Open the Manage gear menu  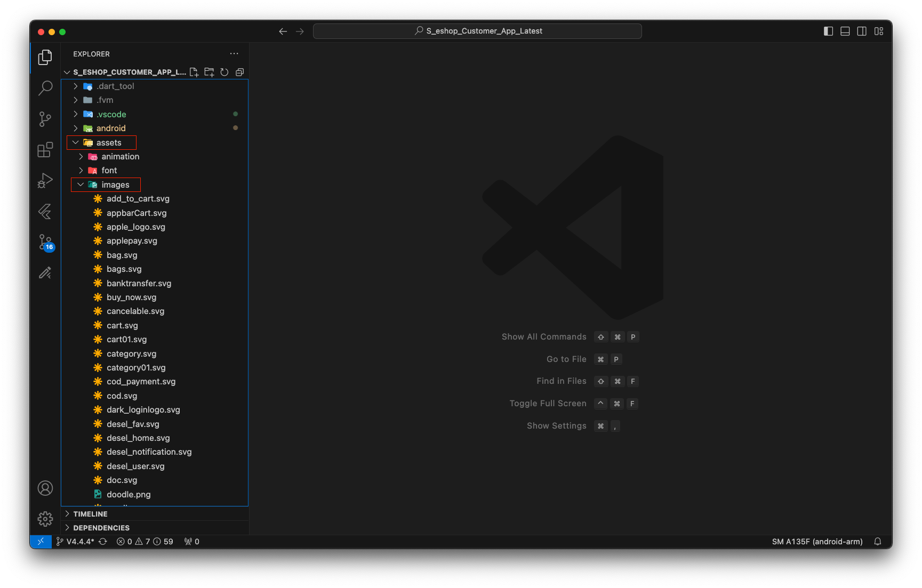45,519
